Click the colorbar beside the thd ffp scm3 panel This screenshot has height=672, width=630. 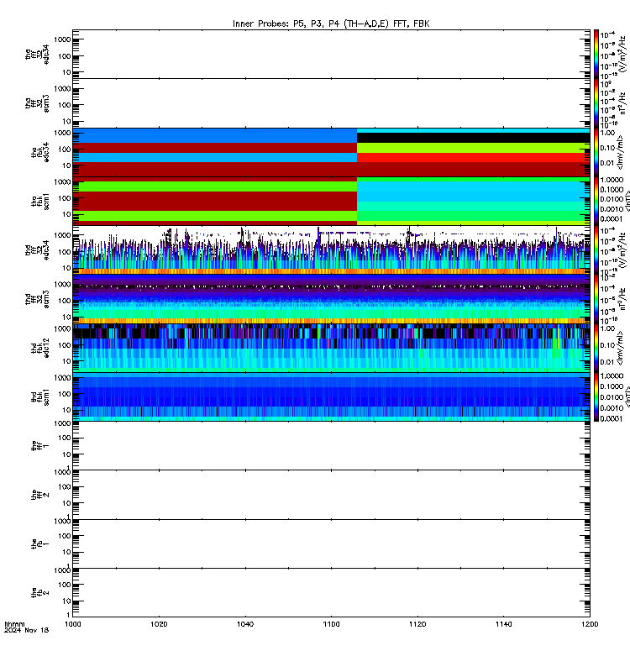596,299
